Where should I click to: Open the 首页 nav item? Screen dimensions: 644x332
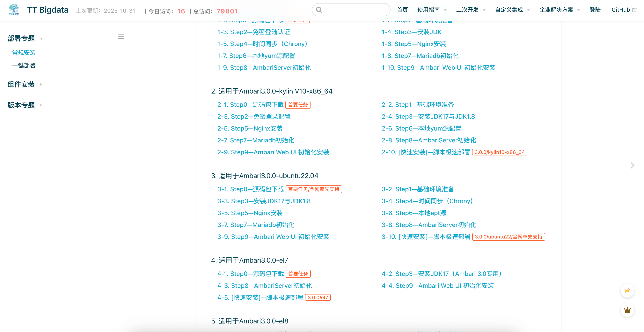click(402, 10)
